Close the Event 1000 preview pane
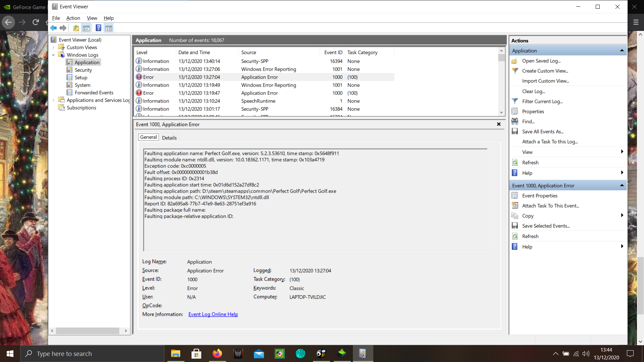The height and width of the screenshot is (362, 644). [x=498, y=124]
